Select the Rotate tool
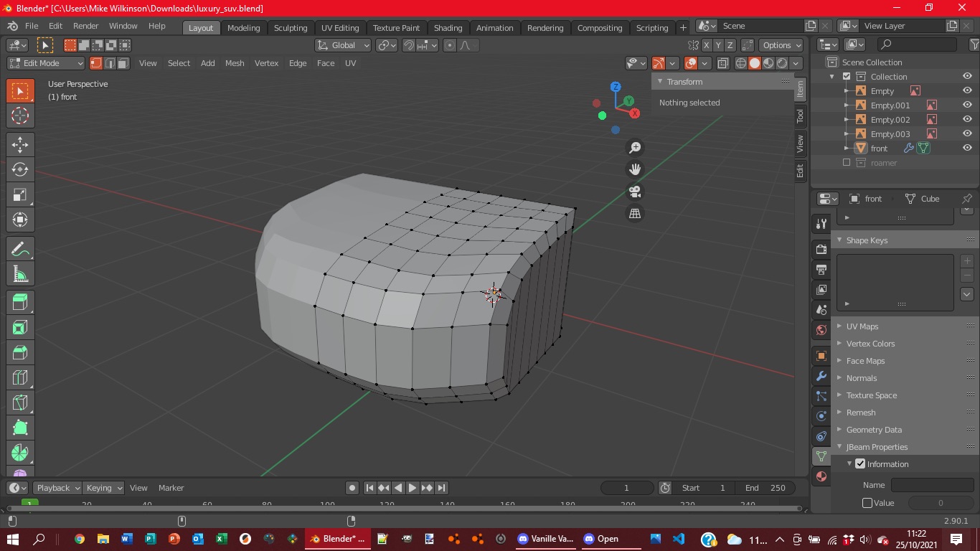Screen dimensions: 980x551 (20, 169)
